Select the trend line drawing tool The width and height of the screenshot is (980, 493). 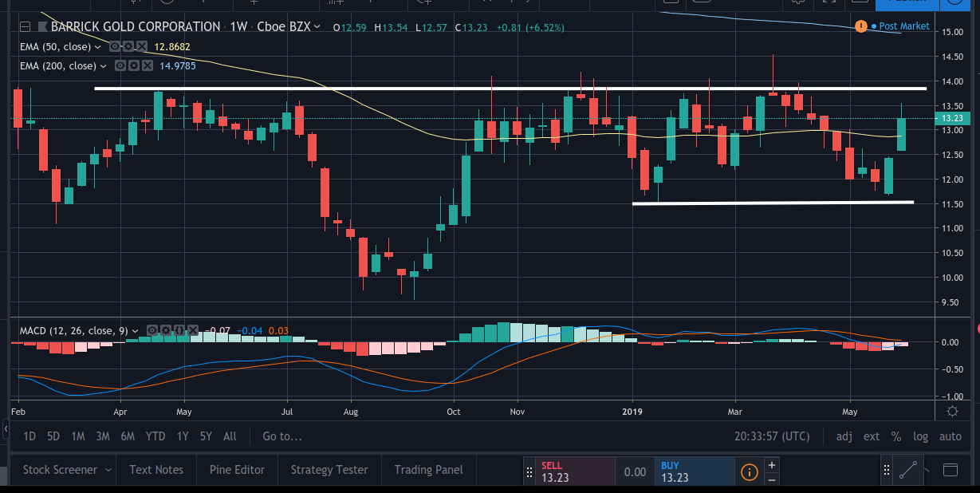pyautogui.click(x=907, y=470)
